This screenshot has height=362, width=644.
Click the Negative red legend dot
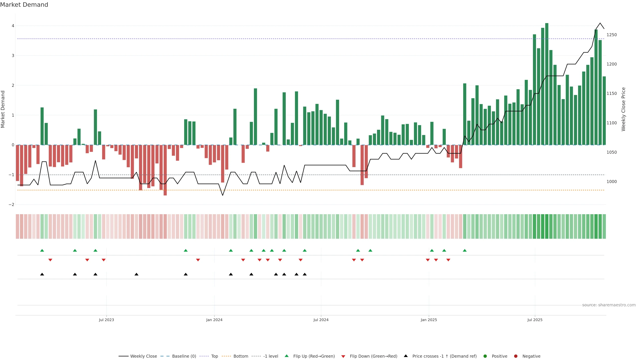pyautogui.click(x=516, y=356)
